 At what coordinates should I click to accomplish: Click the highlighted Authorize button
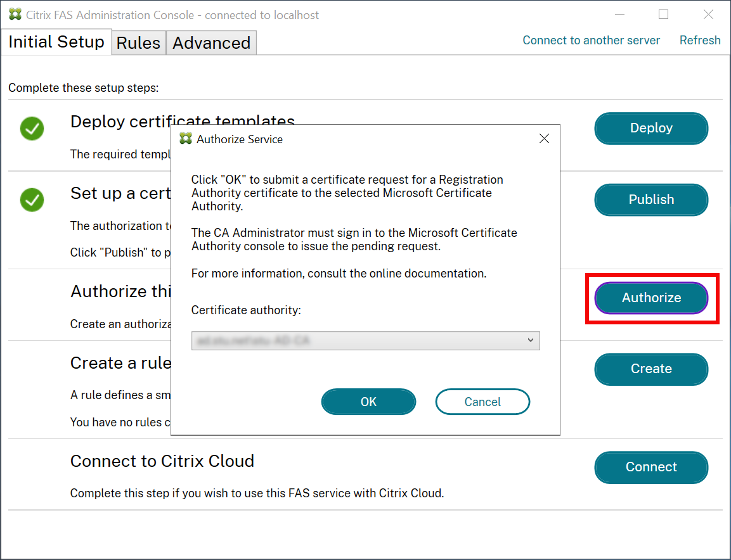click(651, 298)
